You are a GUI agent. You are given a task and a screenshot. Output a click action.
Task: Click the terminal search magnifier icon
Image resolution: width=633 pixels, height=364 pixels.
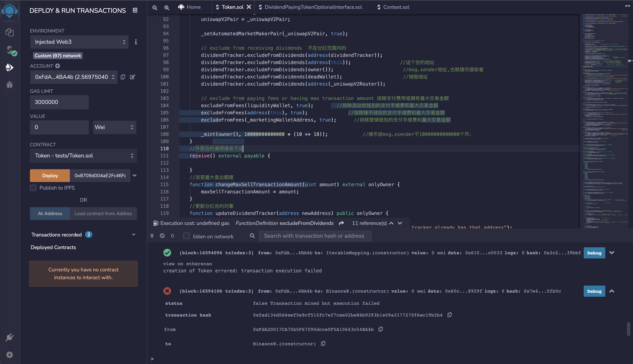(252, 235)
